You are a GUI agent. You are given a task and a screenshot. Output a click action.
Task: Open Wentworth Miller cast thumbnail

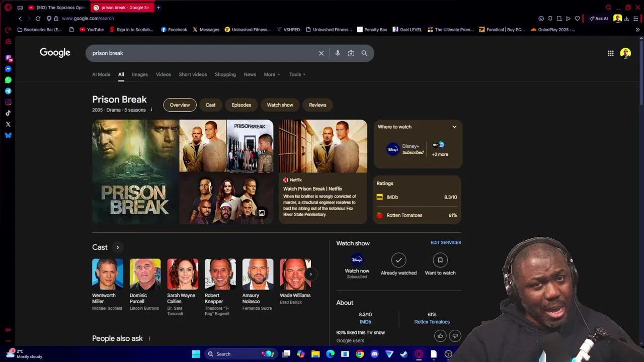[108, 274]
